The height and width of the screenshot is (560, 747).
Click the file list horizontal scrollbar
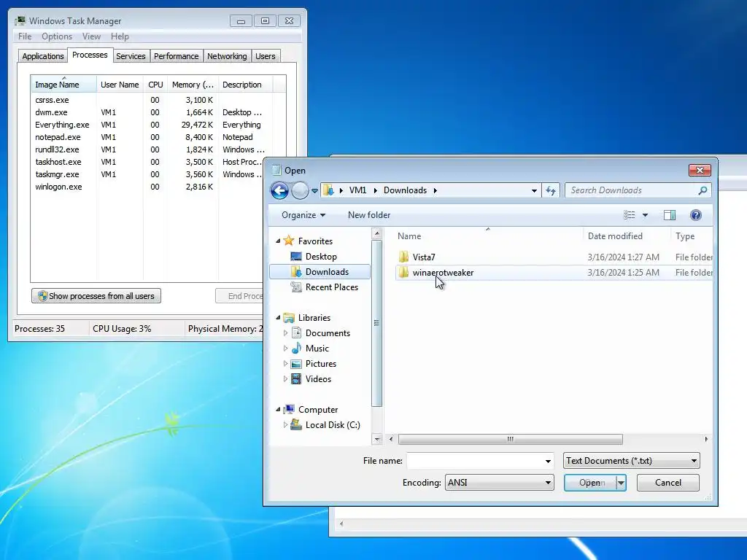[x=510, y=439]
